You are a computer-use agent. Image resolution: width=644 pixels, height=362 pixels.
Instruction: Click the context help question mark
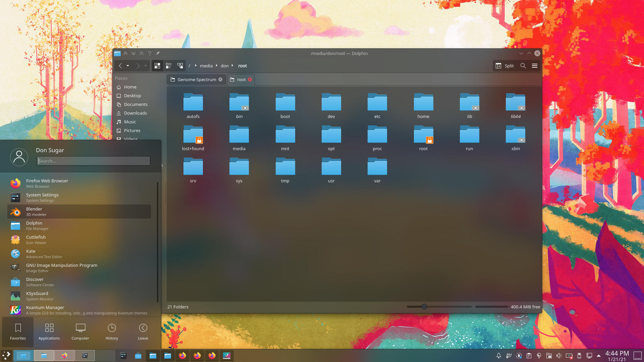click(150, 53)
